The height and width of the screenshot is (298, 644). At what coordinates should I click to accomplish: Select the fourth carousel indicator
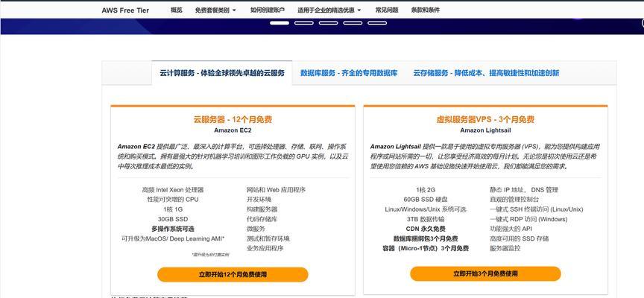[x=353, y=23]
